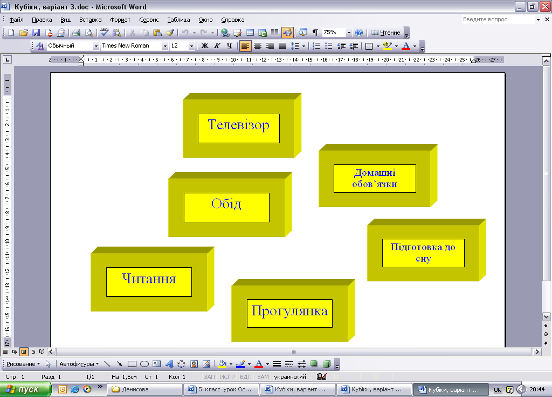Open the font size dropdown
552x397 pixels.
191,46
